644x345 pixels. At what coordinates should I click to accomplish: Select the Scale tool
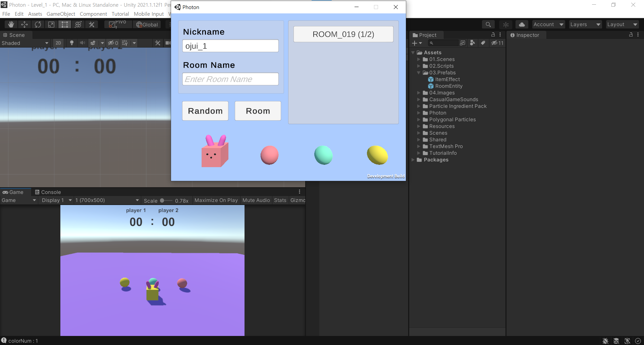click(x=51, y=24)
